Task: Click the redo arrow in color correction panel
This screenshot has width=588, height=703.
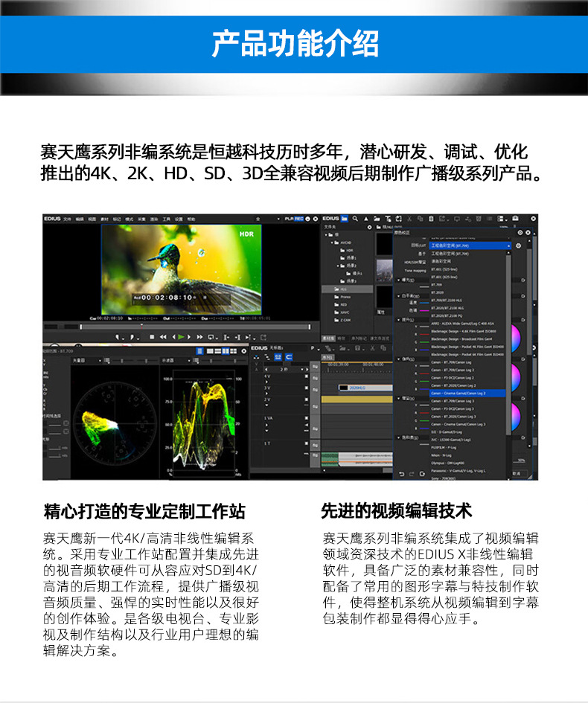Action: click(412, 474)
